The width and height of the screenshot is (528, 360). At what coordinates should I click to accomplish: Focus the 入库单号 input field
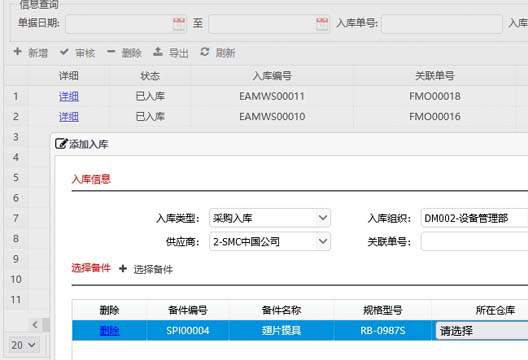click(x=442, y=24)
